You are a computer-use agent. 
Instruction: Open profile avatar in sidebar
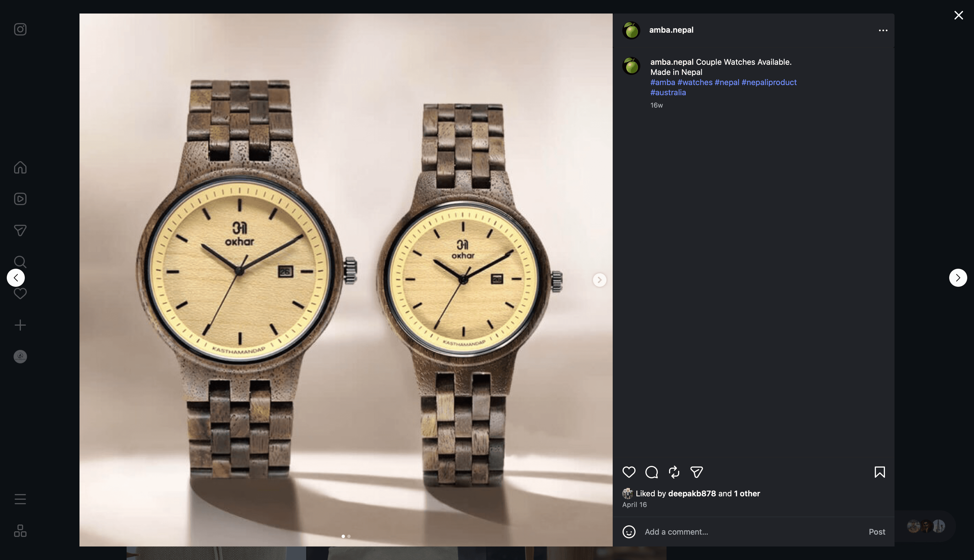point(20,357)
